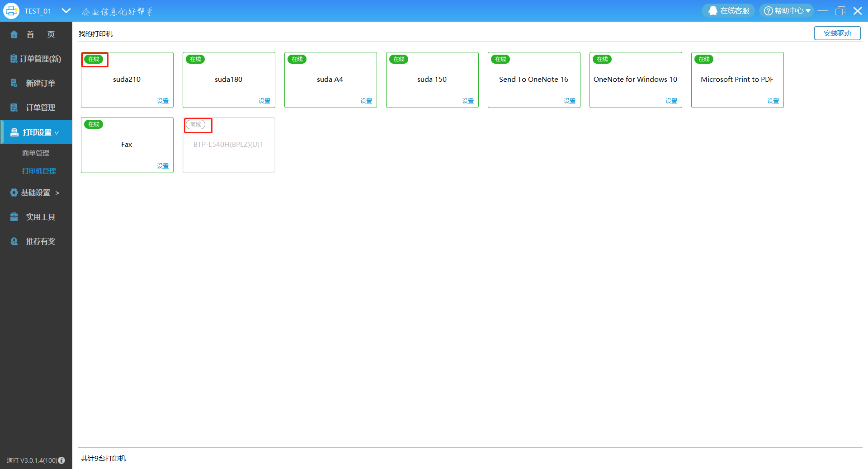This screenshot has height=469, width=868.
Task: Click the 我的打印机 section heading
Action: (x=95, y=34)
